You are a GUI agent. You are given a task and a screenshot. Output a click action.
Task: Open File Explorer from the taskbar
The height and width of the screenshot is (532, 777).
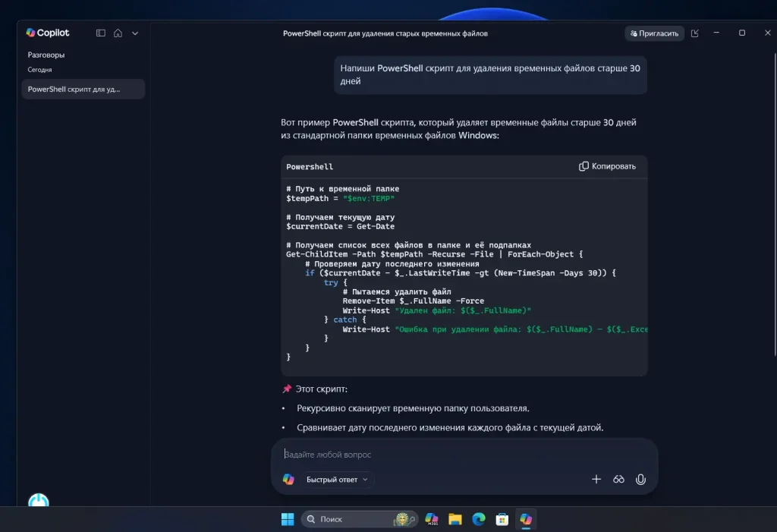pyautogui.click(x=455, y=519)
